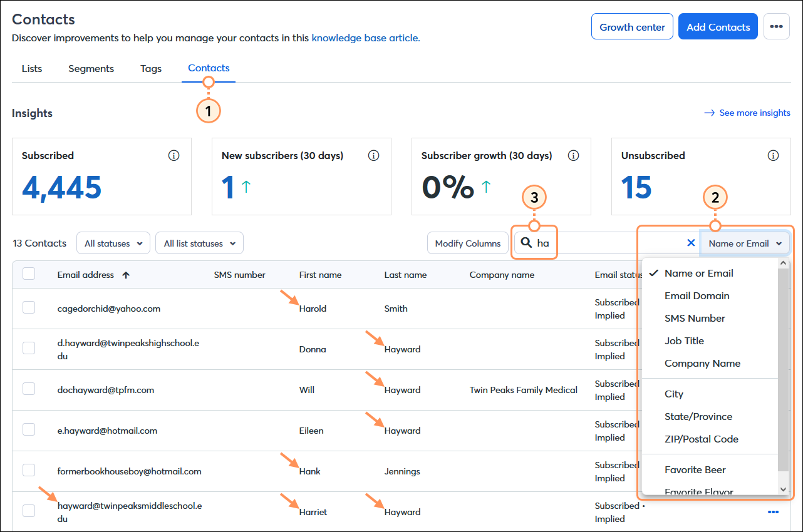Viewport: 803px width, 532px height.
Task: Check the box for d.hayward@twinpeakshighschool.edu
Action: click(29, 348)
